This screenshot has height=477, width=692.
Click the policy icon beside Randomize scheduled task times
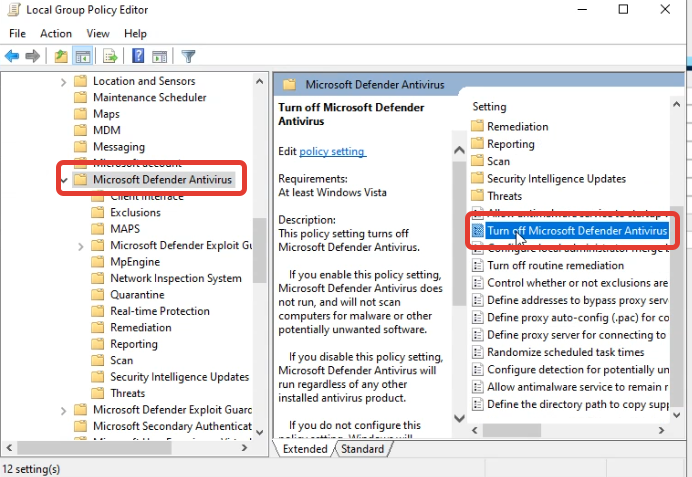478,352
